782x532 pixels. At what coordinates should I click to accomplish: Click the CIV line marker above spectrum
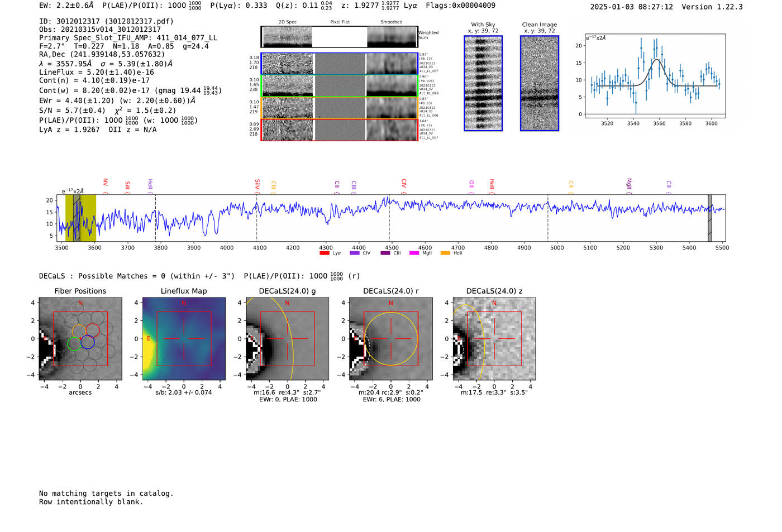pyautogui.click(x=403, y=185)
